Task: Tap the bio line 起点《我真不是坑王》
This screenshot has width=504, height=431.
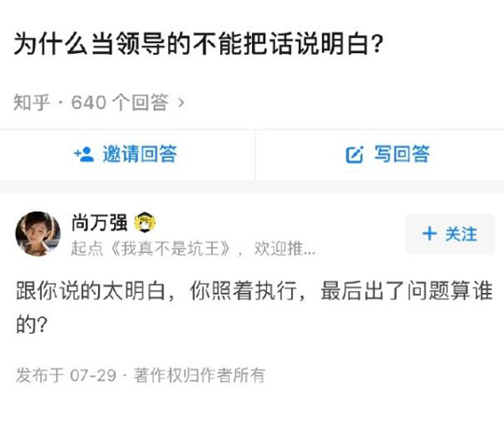Action: point(151,249)
